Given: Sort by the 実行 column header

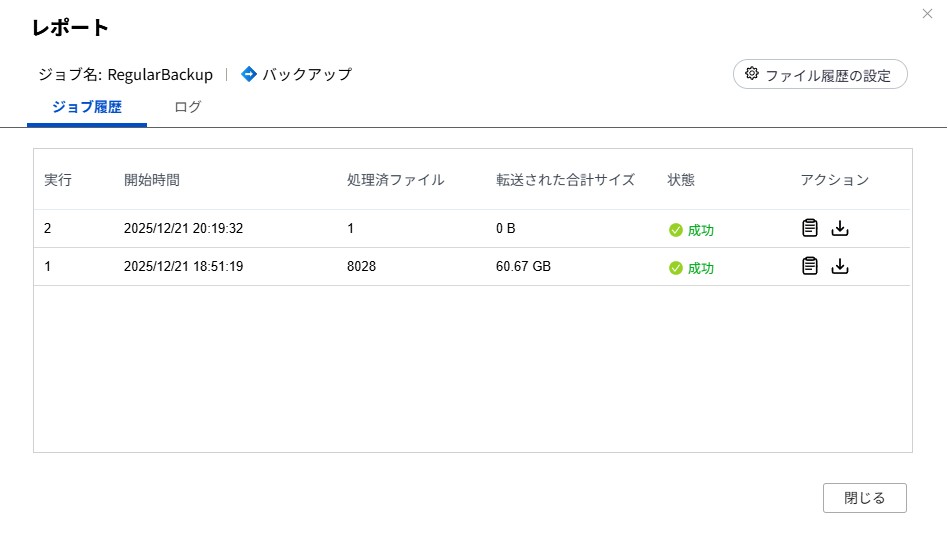Looking at the screenshot, I should (58, 180).
